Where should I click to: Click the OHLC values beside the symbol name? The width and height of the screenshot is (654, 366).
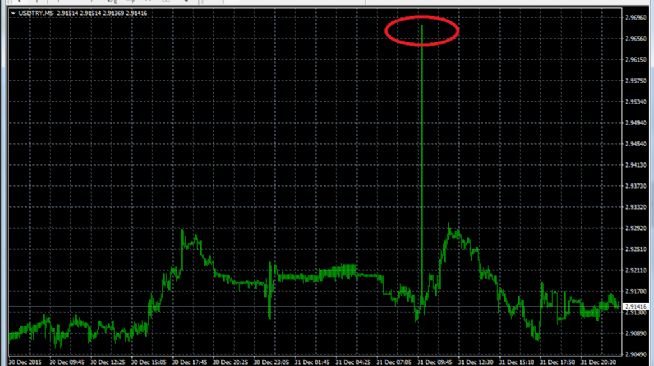tap(102, 13)
